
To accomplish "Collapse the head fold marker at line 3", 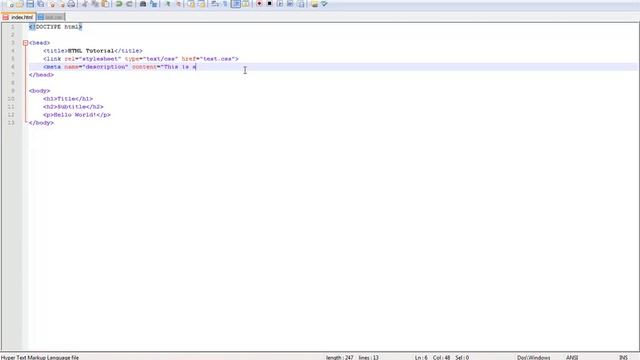I will click(25, 43).
